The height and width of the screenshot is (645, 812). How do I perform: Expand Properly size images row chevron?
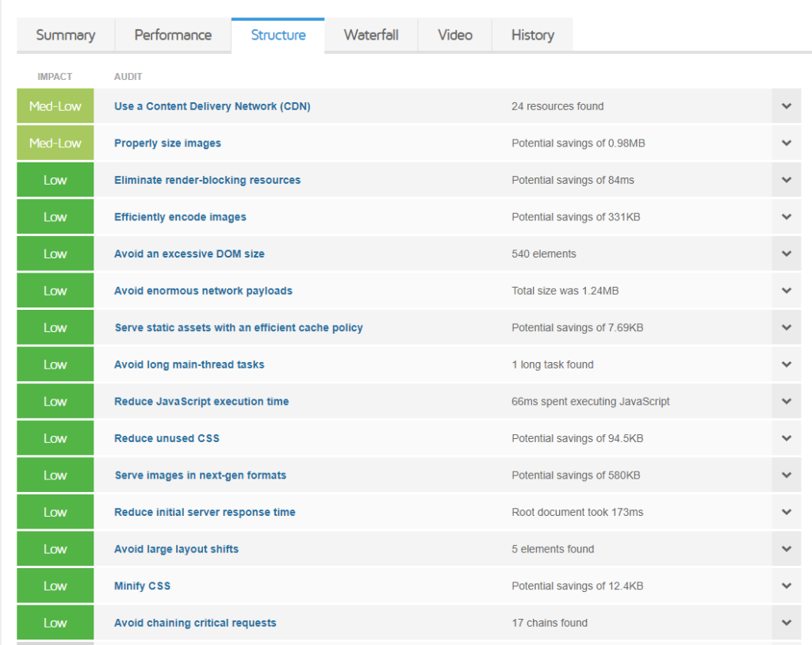pyautogui.click(x=786, y=143)
